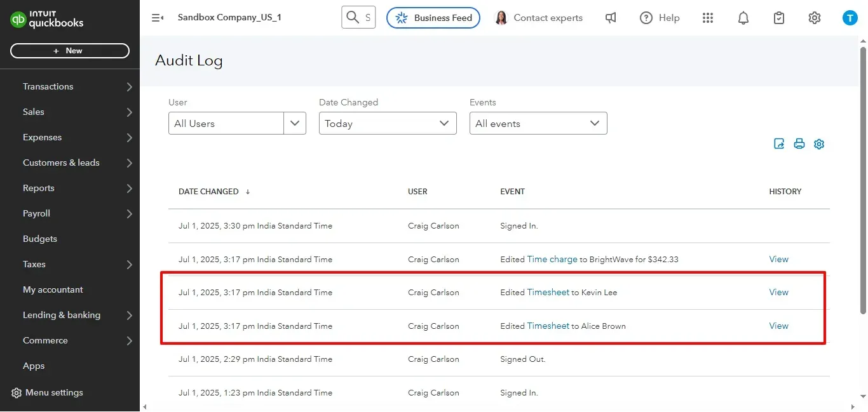This screenshot has height=412, width=868.
Task: Click the DATE CHANGED column header
Action: 208,192
